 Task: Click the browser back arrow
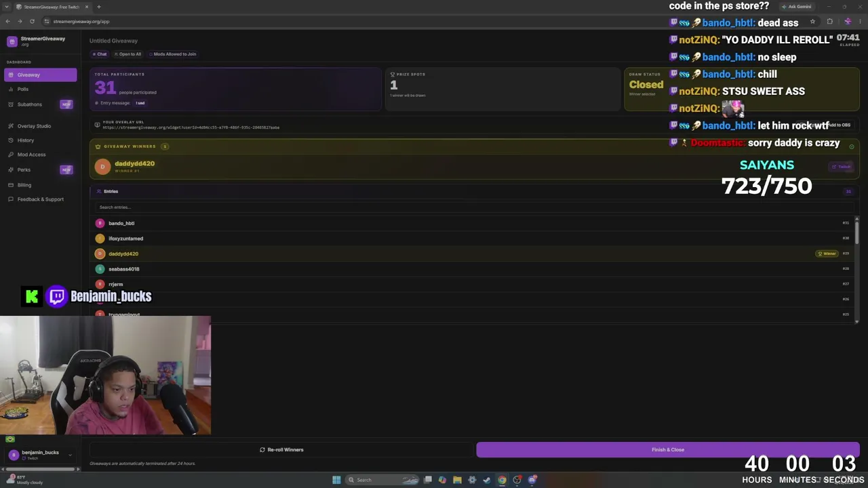(7, 21)
